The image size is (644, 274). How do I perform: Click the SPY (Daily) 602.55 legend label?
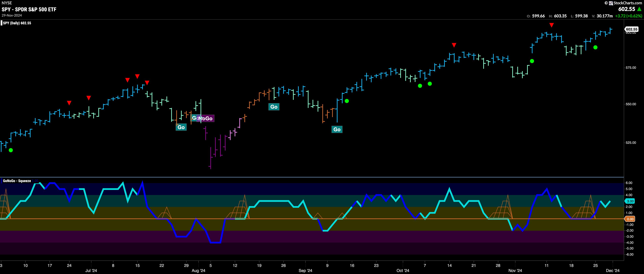point(17,23)
